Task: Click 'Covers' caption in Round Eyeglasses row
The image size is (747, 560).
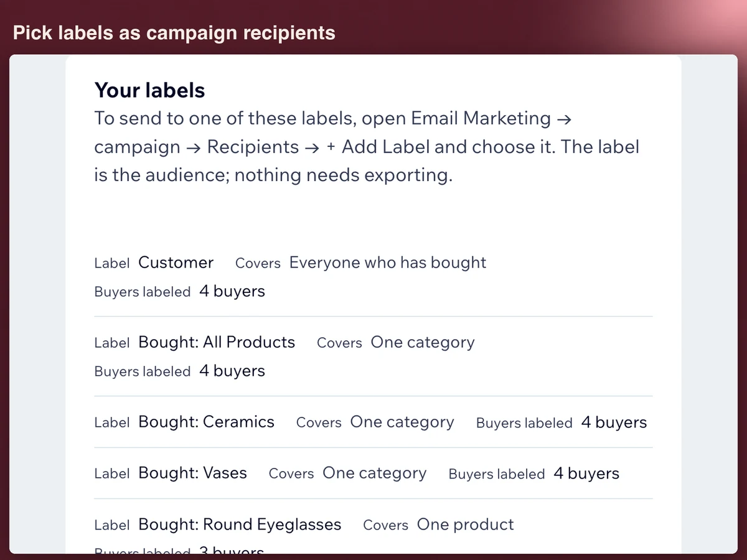Action: (385, 525)
